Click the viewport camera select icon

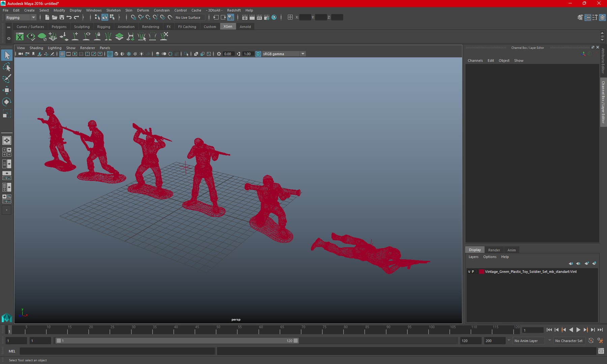point(21,54)
